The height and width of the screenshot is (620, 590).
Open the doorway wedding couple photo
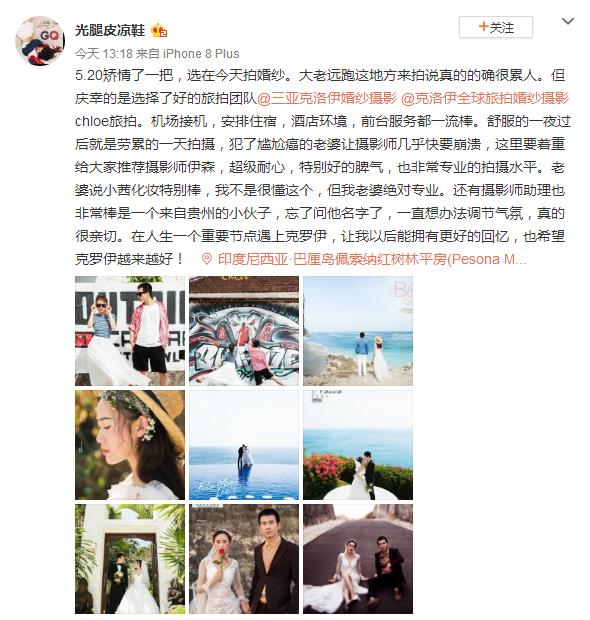[130, 559]
